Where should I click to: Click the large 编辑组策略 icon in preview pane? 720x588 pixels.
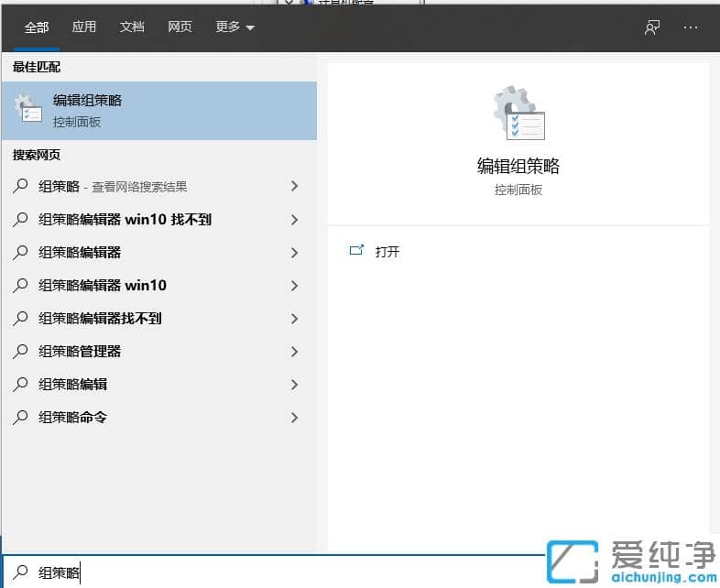click(518, 114)
